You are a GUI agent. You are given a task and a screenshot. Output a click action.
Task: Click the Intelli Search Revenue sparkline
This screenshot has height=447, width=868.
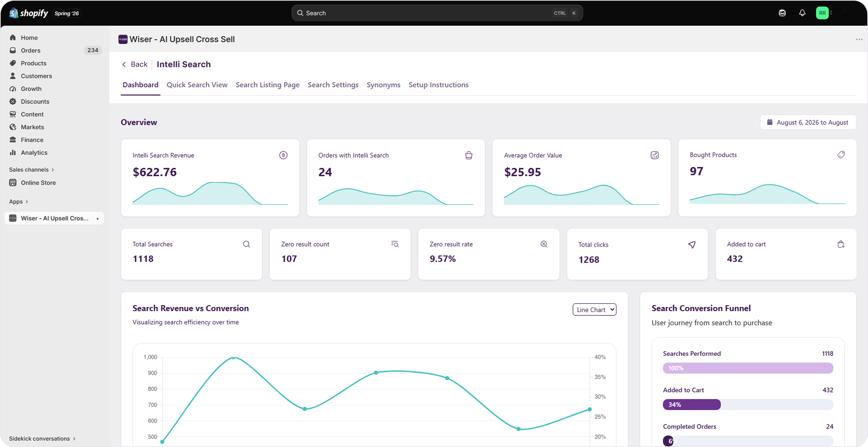210,194
